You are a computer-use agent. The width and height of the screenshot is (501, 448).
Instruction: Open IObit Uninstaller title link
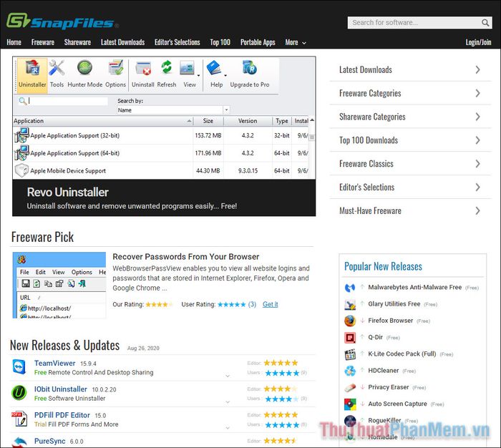[60, 389]
